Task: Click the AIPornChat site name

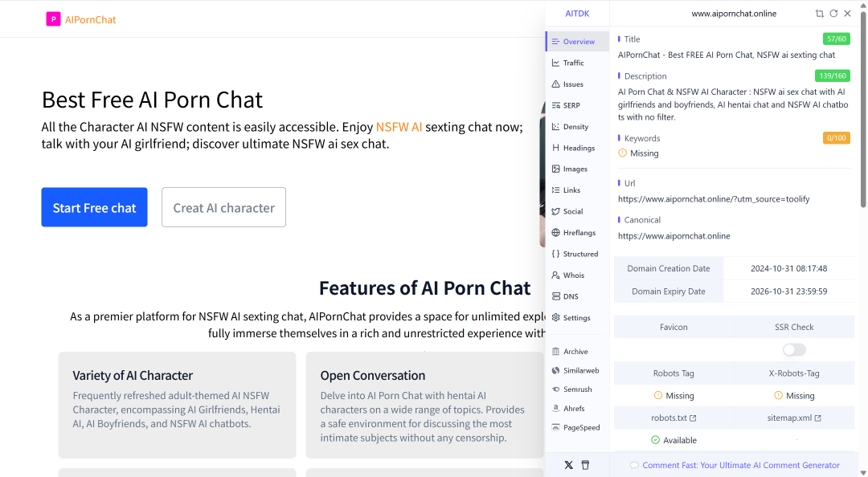Action: [90, 20]
